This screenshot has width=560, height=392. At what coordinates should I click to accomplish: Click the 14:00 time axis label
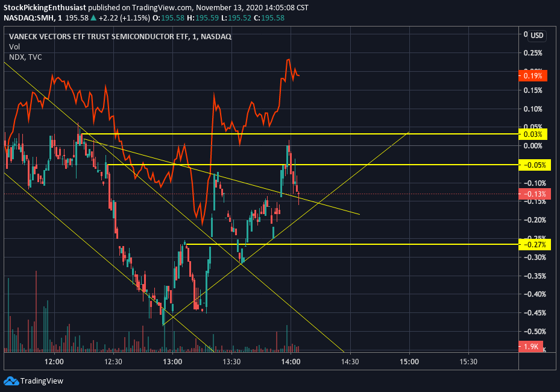point(291,362)
